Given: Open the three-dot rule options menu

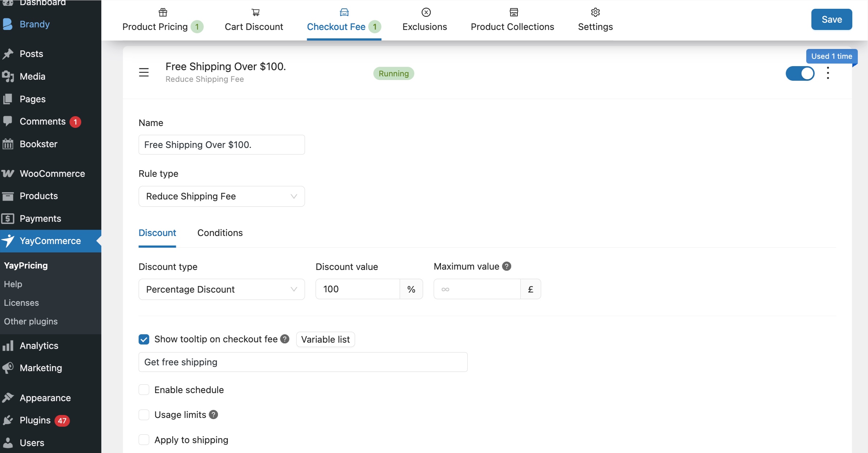Looking at the screenshot, I should 828,73.
